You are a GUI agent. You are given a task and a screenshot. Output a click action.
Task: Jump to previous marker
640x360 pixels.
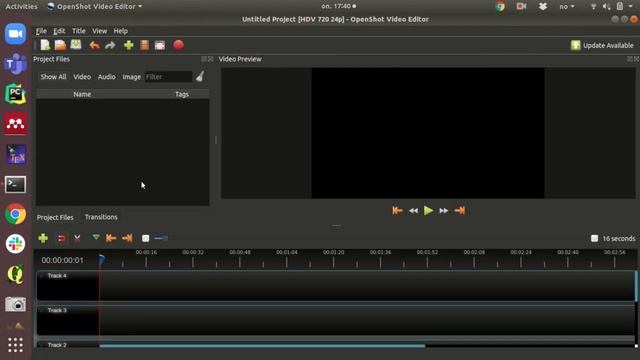(x=111, y=238)
